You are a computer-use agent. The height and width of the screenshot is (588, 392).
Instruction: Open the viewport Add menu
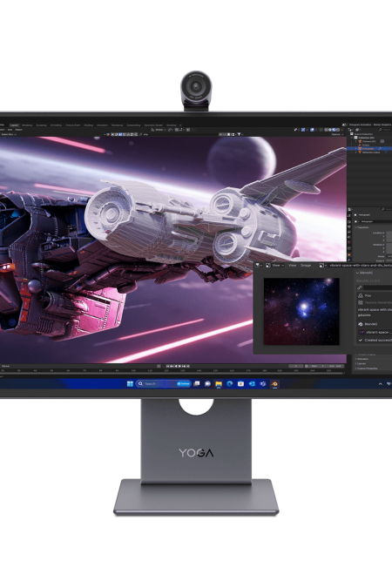click(10, 130)
